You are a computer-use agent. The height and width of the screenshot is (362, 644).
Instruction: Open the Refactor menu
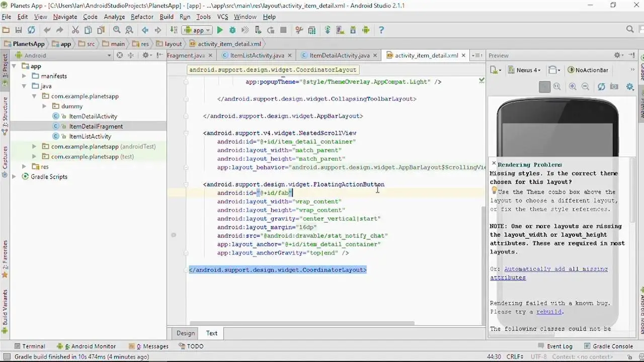point(142,17)
